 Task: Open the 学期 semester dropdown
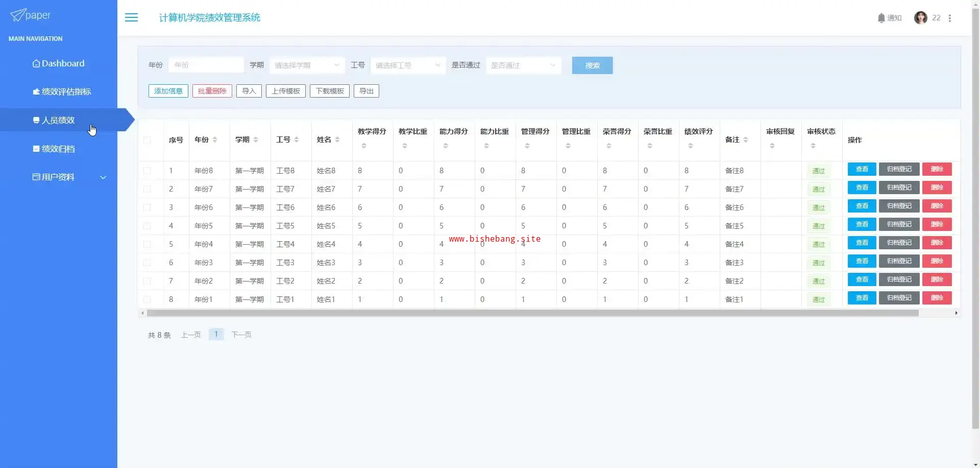(307, 65)
